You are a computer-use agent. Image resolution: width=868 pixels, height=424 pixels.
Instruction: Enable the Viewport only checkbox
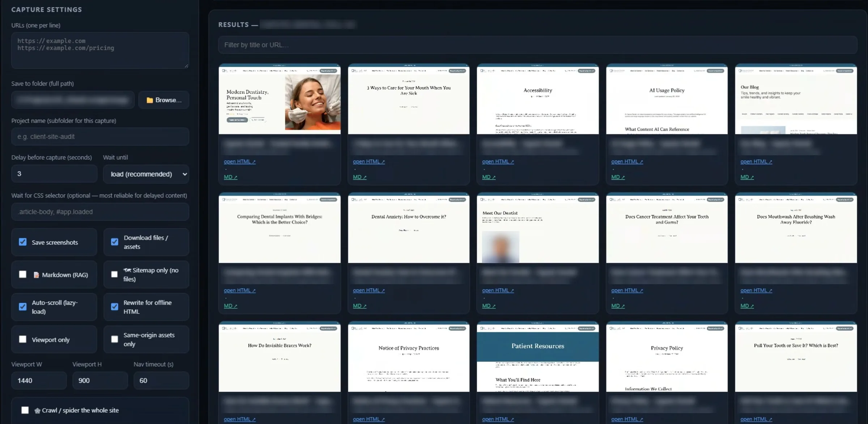(23, 339)
